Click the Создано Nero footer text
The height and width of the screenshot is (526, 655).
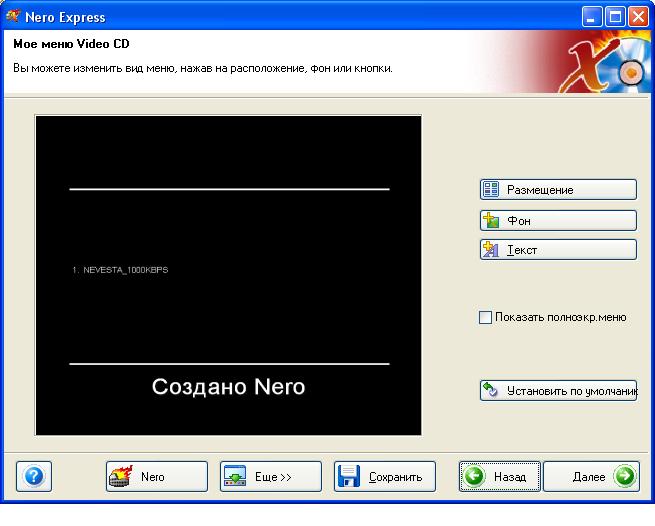point(228,386)
